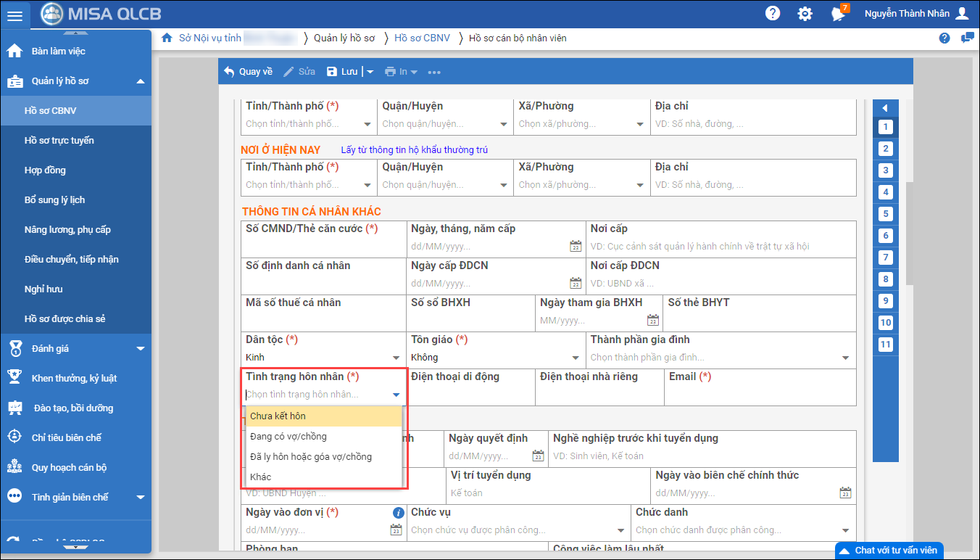The image size is (980, 560).
Task: Open the hamburger menu in top-left corner
Action: (15, 15)
